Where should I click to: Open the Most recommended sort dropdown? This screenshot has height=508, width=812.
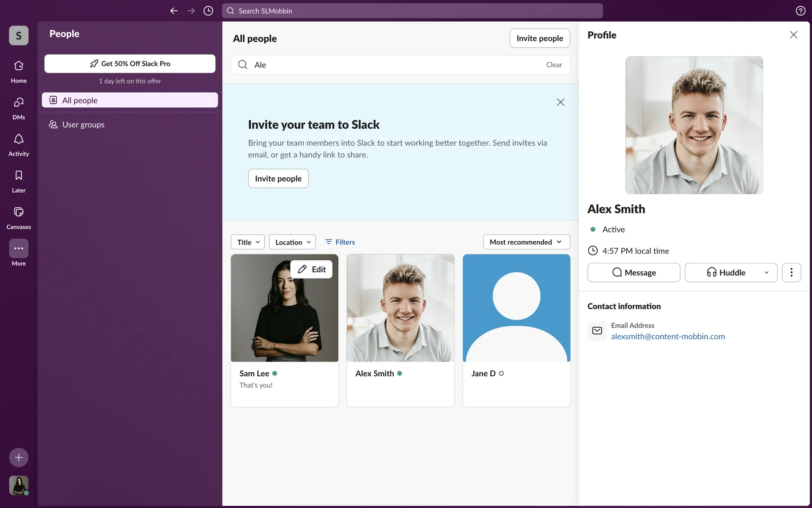pos(526,242)
